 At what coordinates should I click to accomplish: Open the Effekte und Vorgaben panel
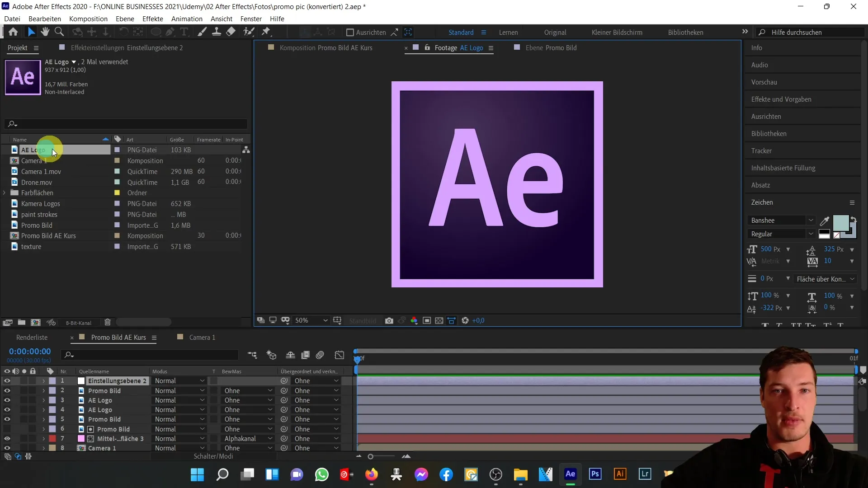click(781, 99)
